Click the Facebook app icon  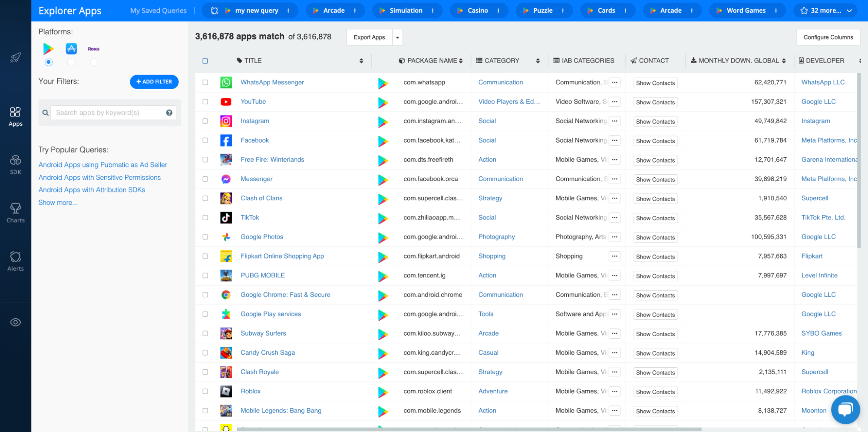pos(226,140)
